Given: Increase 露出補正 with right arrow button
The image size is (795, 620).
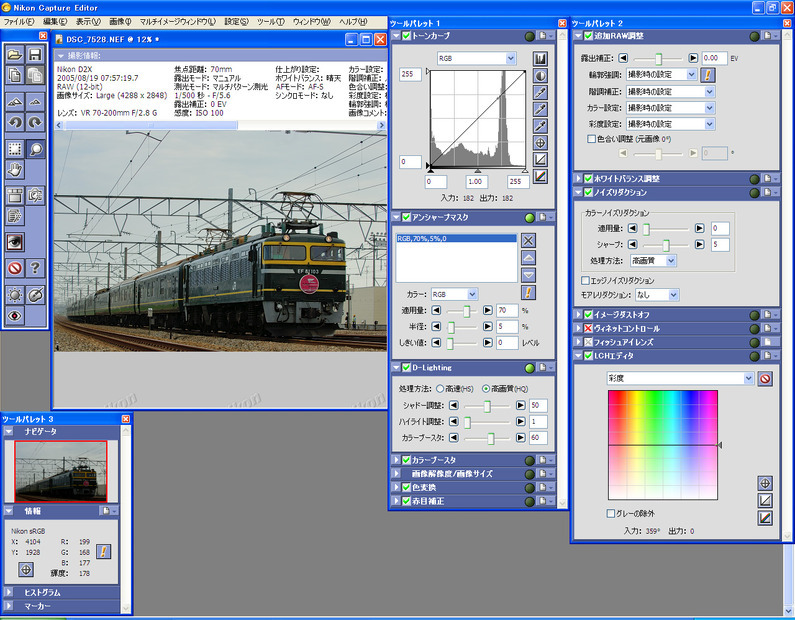Looking at the screenshot, I should coord(693,58).
